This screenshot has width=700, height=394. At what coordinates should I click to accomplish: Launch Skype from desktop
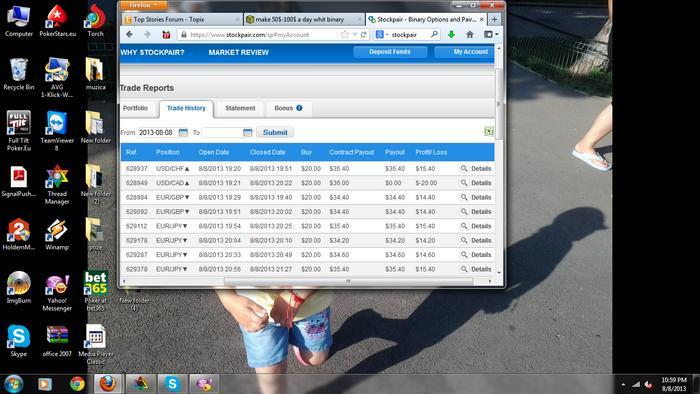pyautogui.click(x=18, y=341)
